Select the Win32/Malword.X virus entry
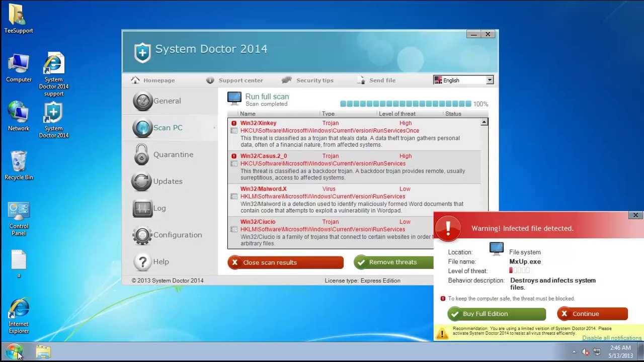Screen dimensions: 644x362 [x=354, y=200]
